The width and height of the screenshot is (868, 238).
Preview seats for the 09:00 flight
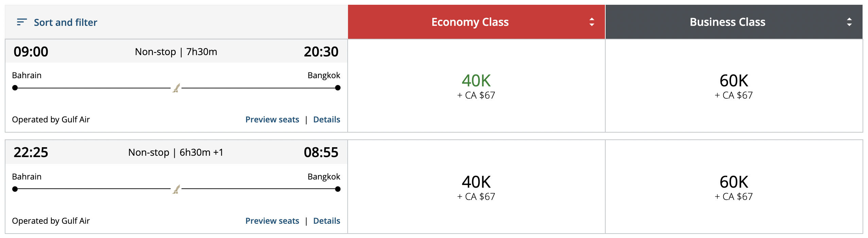click(x=272, y=120)
